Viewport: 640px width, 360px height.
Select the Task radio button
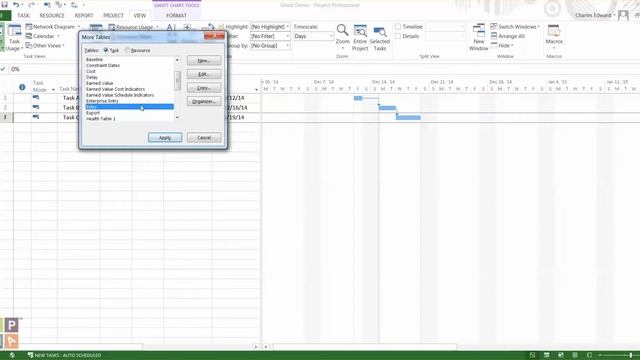106,50
